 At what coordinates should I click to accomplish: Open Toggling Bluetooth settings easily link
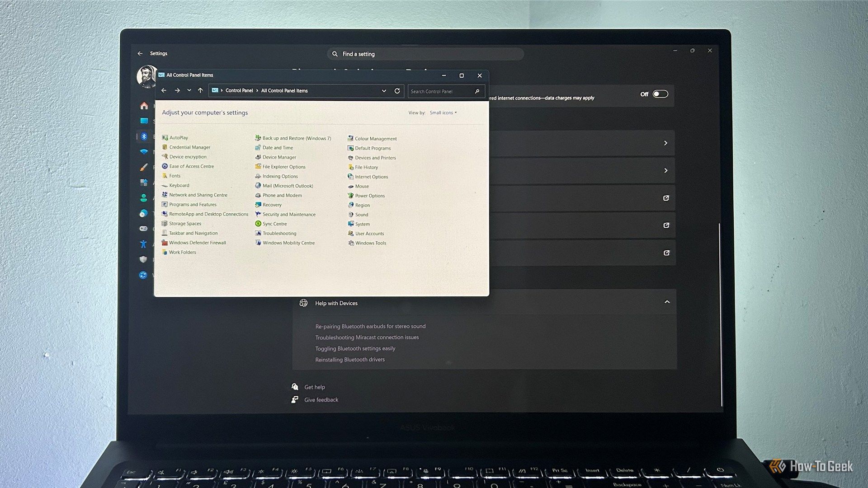(355, 348)
